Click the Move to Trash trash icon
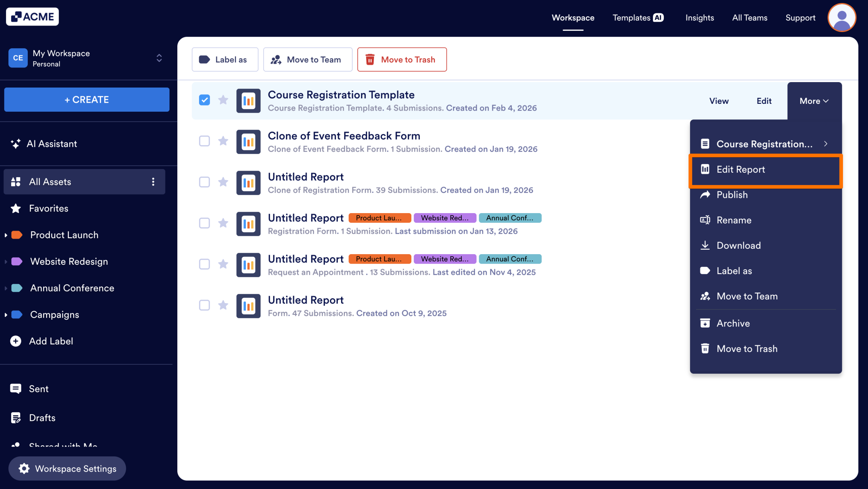The width and height of the screenshot is (868, 489). 370,59
